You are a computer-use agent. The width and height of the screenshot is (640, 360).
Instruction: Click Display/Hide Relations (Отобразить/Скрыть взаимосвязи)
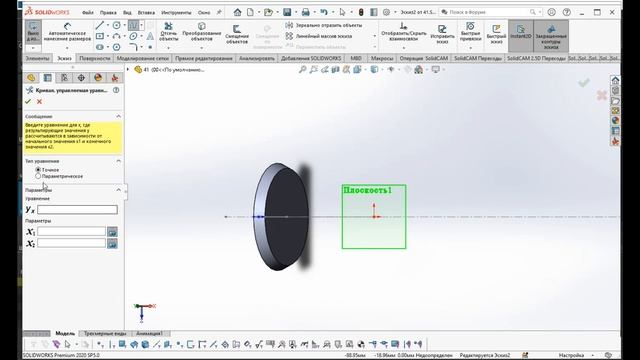[x=403, y=32]
